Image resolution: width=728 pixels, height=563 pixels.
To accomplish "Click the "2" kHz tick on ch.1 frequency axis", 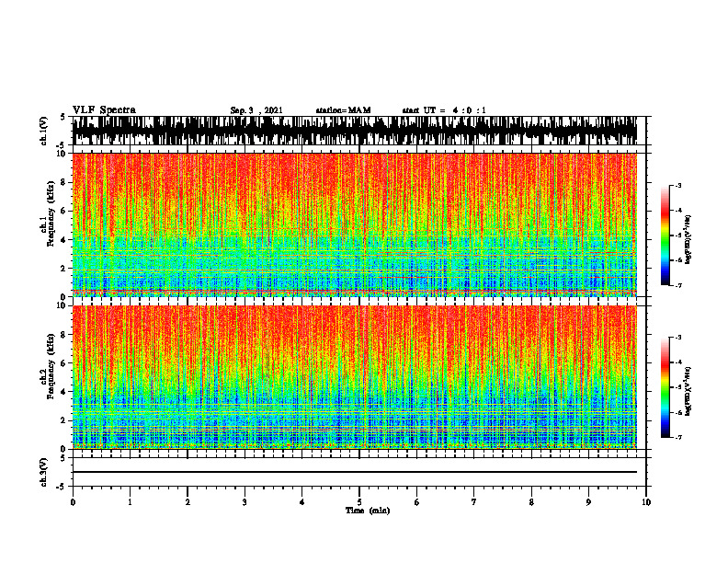I will tap(64, 269).
